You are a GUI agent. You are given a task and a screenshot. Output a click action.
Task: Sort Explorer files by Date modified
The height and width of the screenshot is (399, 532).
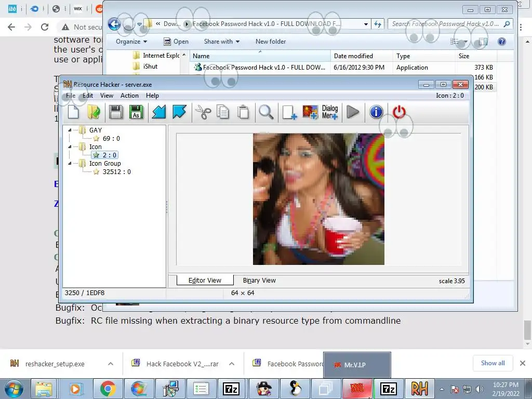click(362, 56)
